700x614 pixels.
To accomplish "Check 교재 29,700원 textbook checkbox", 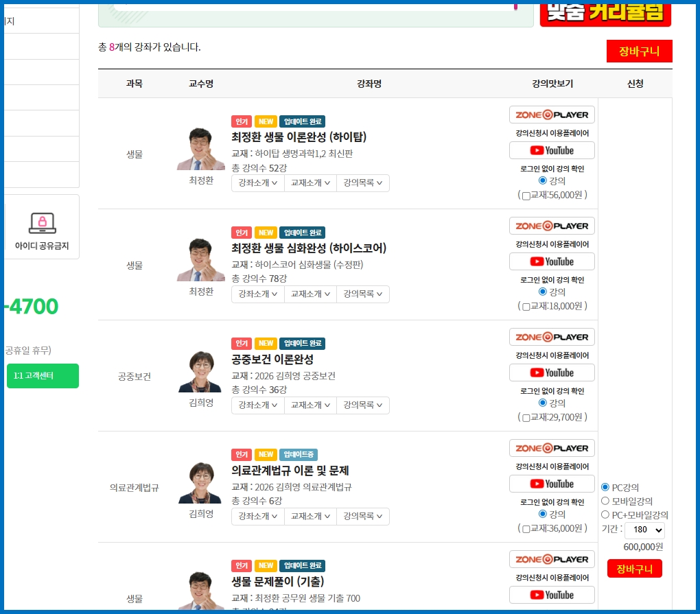I will 526,418.
